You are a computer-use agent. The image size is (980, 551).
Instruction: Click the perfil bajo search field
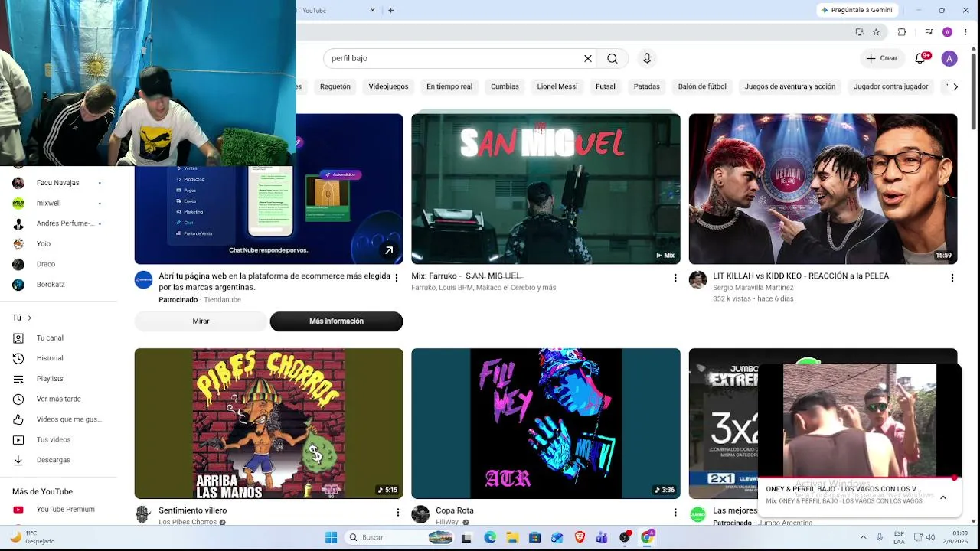tap(454, 58)
